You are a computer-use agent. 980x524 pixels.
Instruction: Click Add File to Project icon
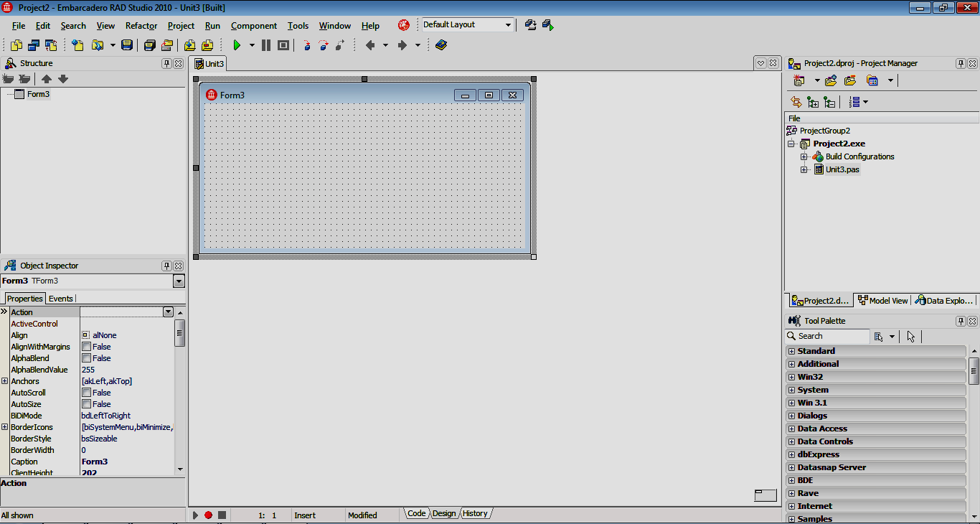pos(190,45)
